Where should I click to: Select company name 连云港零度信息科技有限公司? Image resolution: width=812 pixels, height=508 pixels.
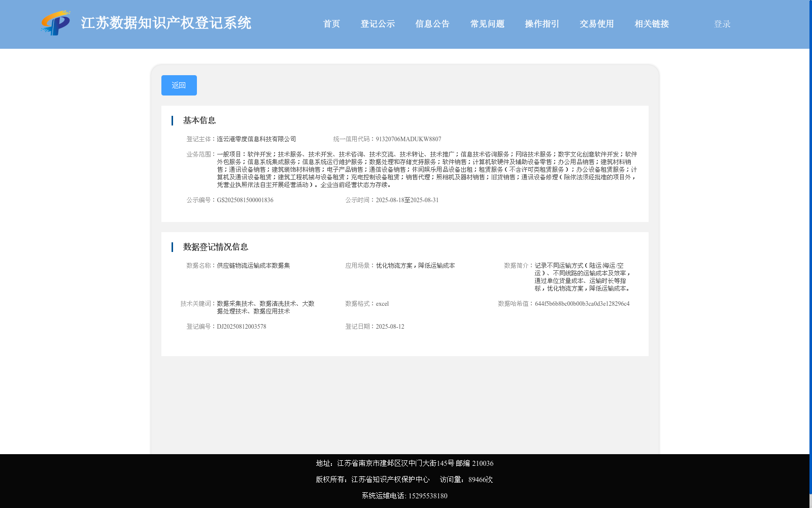(256, 139)
